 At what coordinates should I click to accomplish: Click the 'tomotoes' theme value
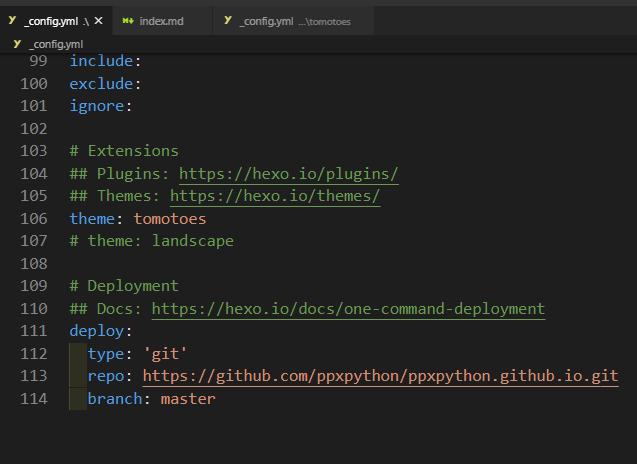(x=170, y=219)
